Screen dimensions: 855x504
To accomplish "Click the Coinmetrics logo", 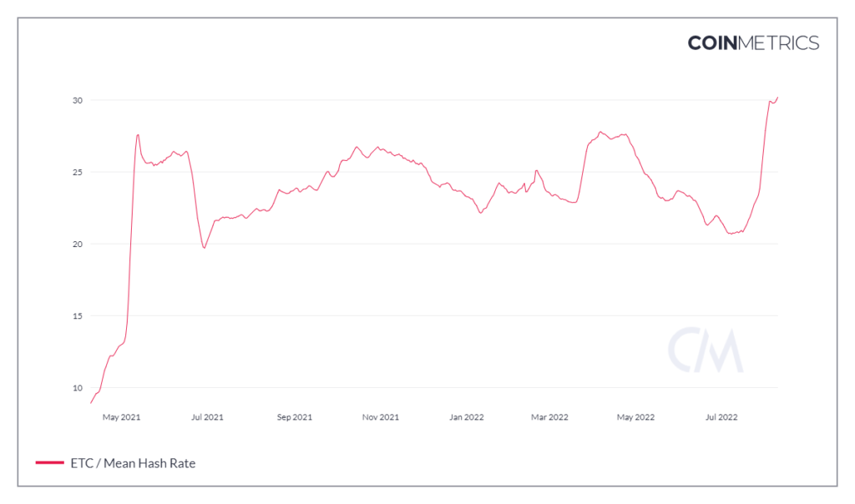I will click(x=753, y=43).
